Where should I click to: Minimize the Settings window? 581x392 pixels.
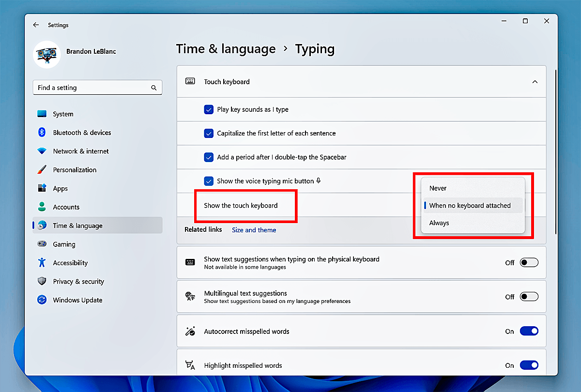tap(504, 21)
